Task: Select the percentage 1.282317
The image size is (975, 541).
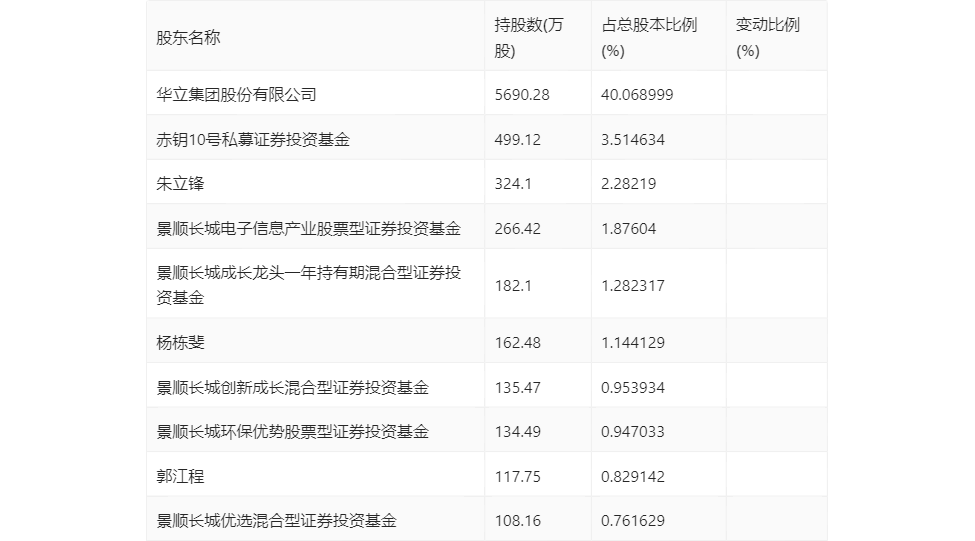Action: [633, 285]
